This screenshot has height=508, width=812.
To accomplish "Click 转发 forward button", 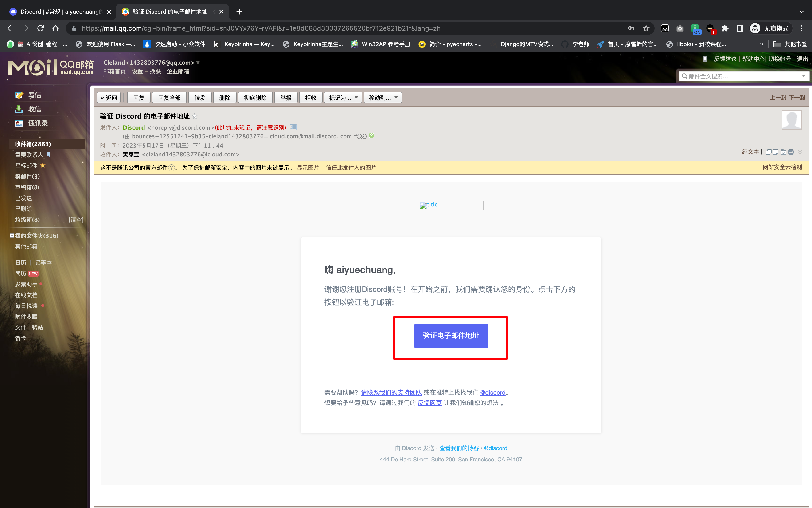I will 200,98.
